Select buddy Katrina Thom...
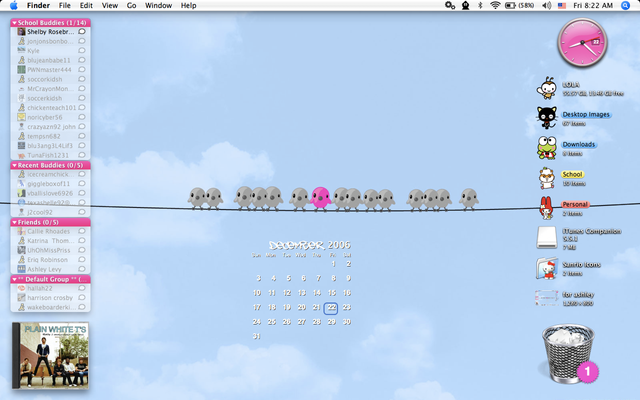 (x=51, y=241)
